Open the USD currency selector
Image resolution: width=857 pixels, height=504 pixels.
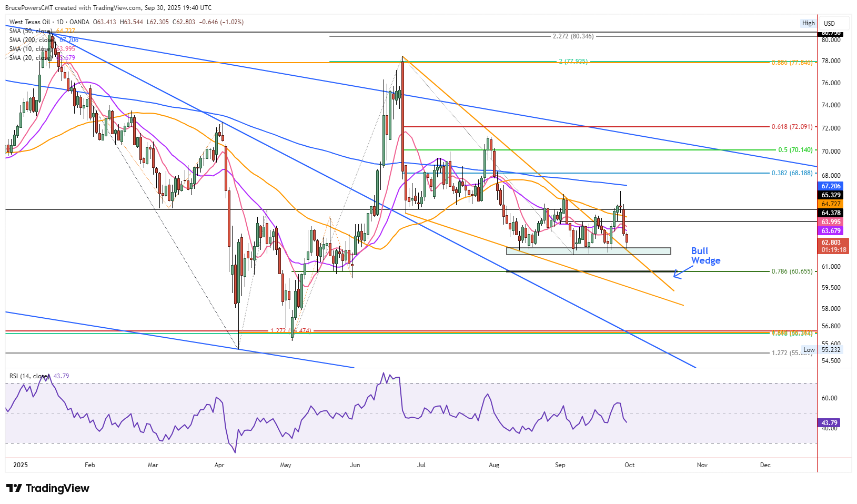tap(830, 23)
